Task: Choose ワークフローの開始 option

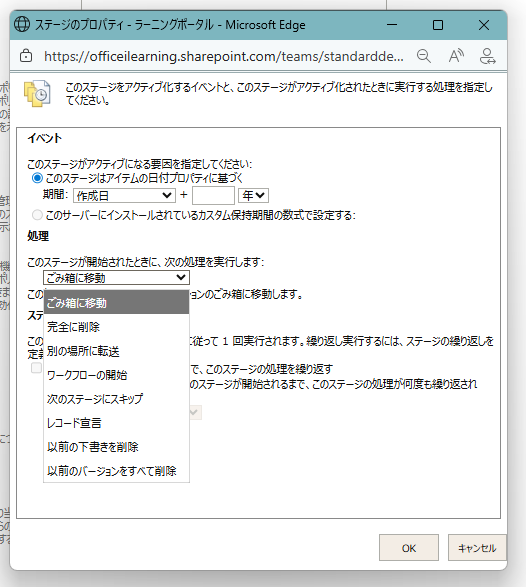Action: tap(116, 375)
